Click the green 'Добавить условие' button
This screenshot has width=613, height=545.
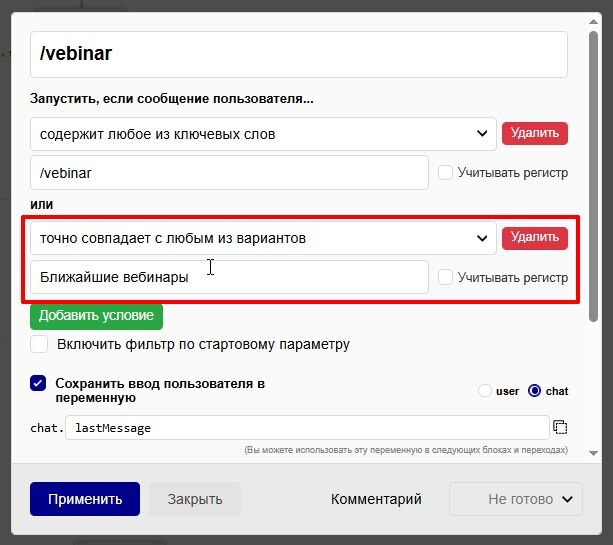(96, 316)
